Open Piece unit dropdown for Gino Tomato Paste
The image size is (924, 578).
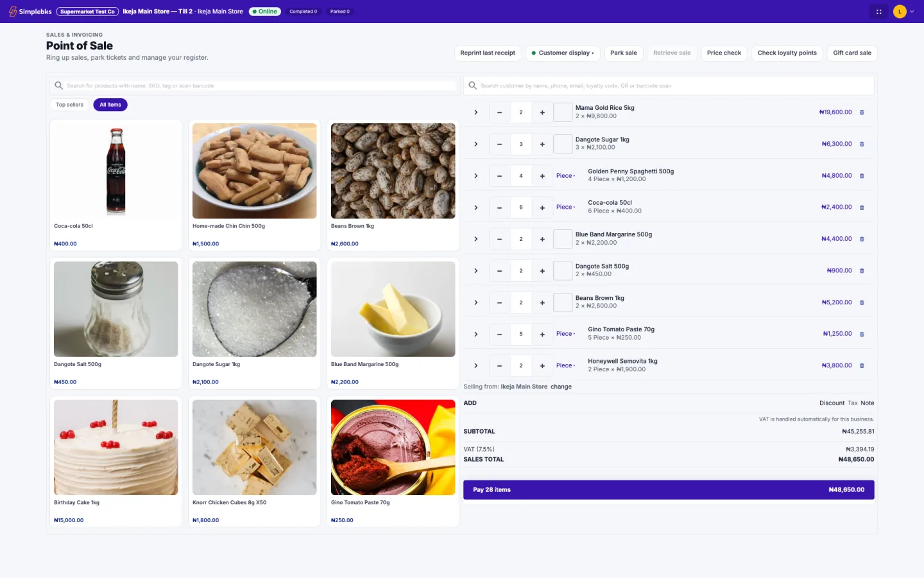point(565,334)
